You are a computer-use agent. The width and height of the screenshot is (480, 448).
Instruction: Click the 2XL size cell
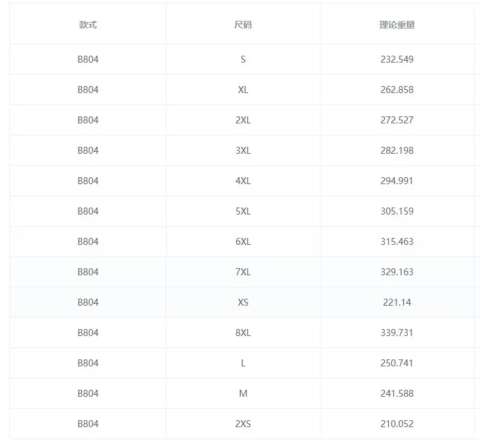coord(243,120)
